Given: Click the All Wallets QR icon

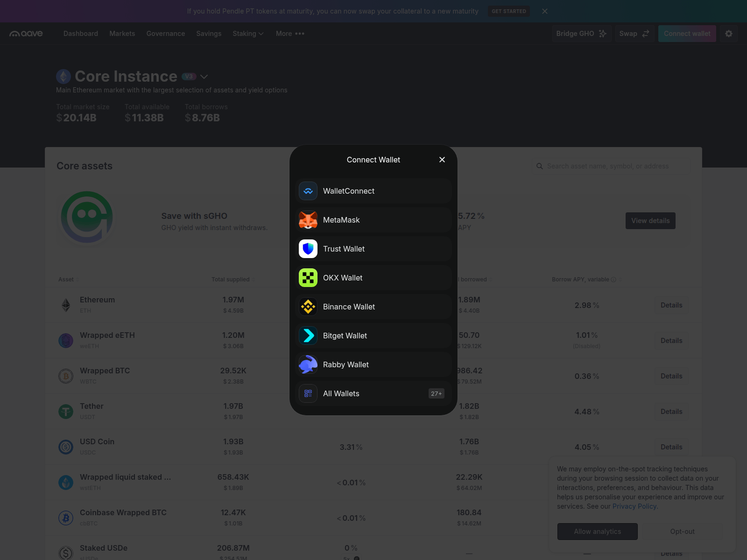Looking at the screenshot, I should tap(308, 393).
